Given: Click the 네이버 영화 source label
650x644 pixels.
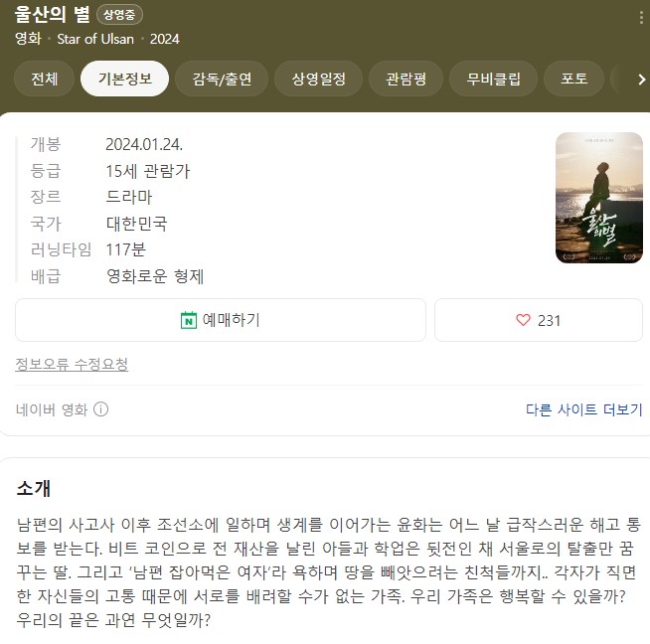Looking at the screenshot, I should [52, 409].
